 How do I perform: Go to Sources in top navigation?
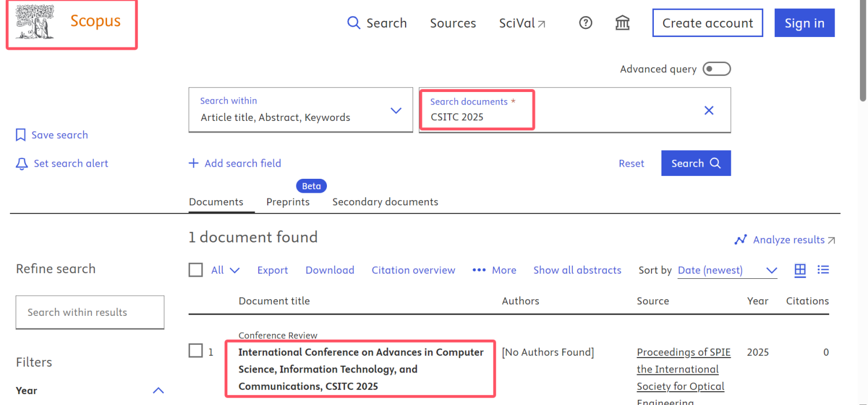pos(453,23)
